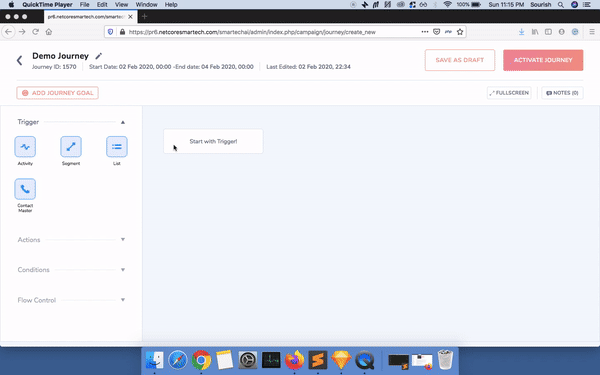Click the browser back arrow
The height and width of the screenshot is (375, 600).
pyautogui.click(x=8, y=32)
